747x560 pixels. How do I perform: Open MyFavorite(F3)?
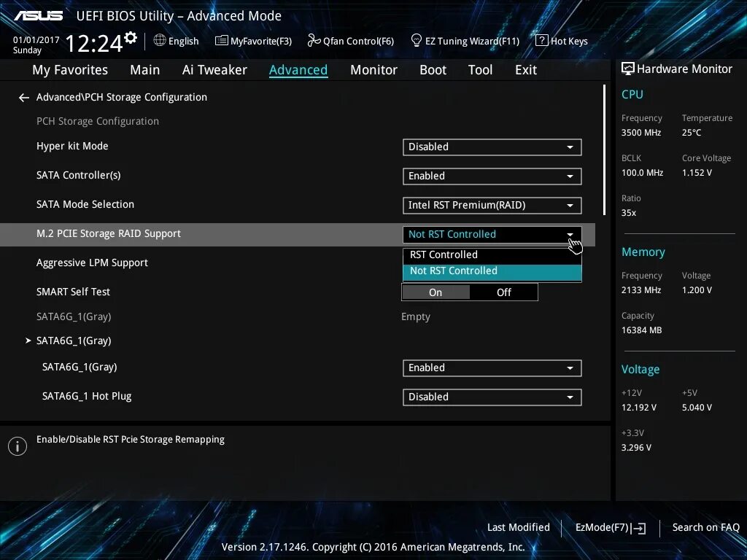(x=253, y=41)
